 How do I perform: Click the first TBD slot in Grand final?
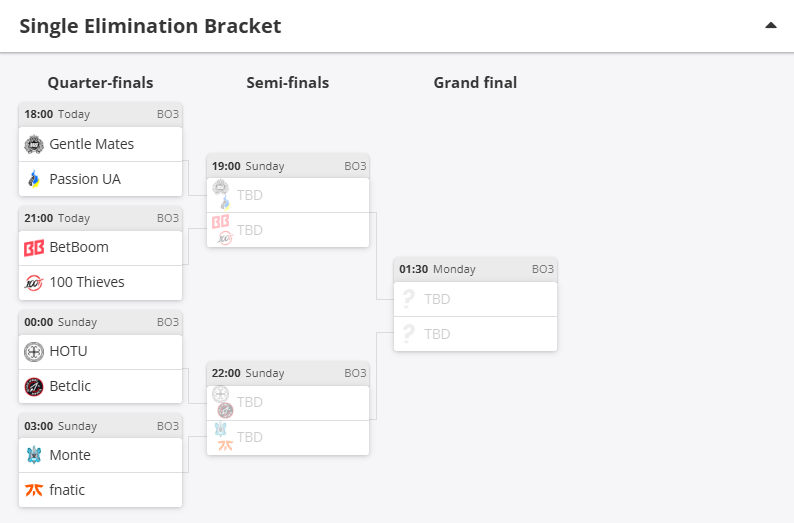437,299
